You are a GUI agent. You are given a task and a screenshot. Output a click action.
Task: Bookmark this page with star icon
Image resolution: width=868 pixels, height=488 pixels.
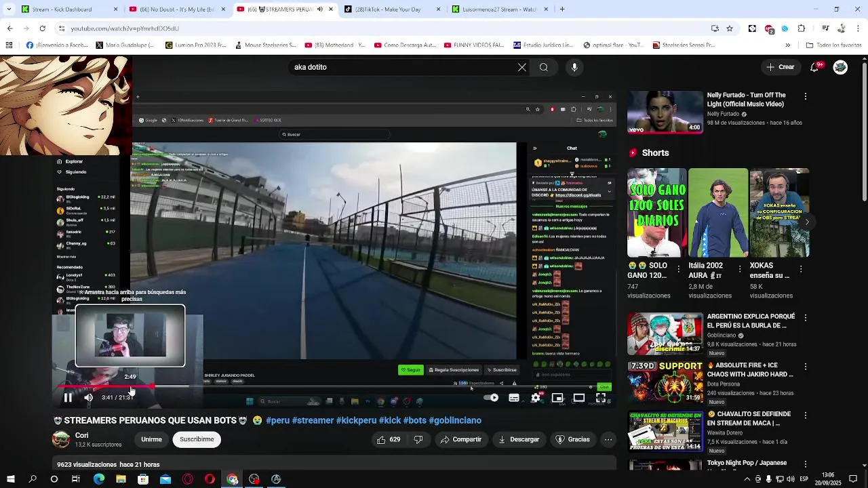pyautogui.click(x=730, y=28)
